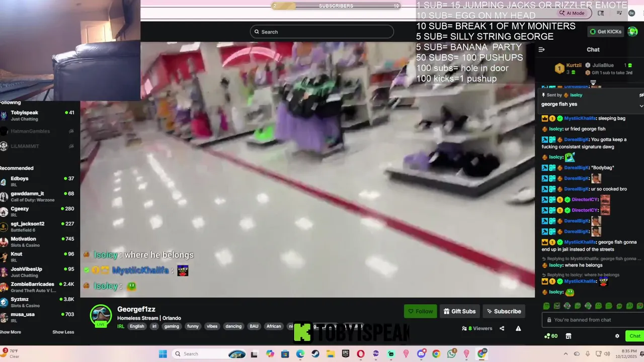Click the banned chat input box
Image resolution: width=644 pixels, height=362 pixels.
point(593,320)
